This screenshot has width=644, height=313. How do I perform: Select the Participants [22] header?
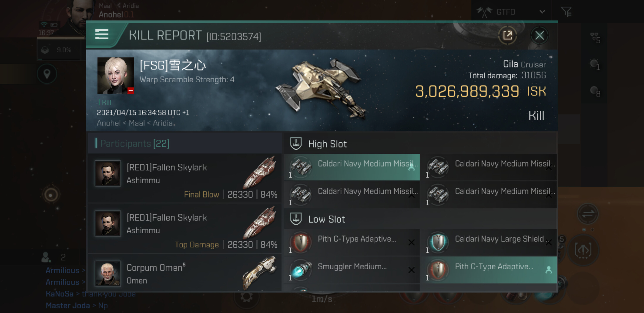pyautogui.click(x=135, y=143)
